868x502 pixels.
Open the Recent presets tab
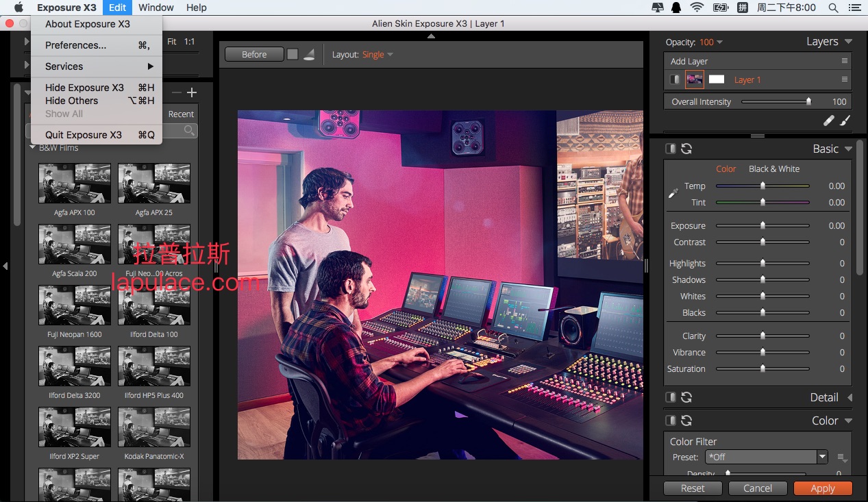[181, 114]
